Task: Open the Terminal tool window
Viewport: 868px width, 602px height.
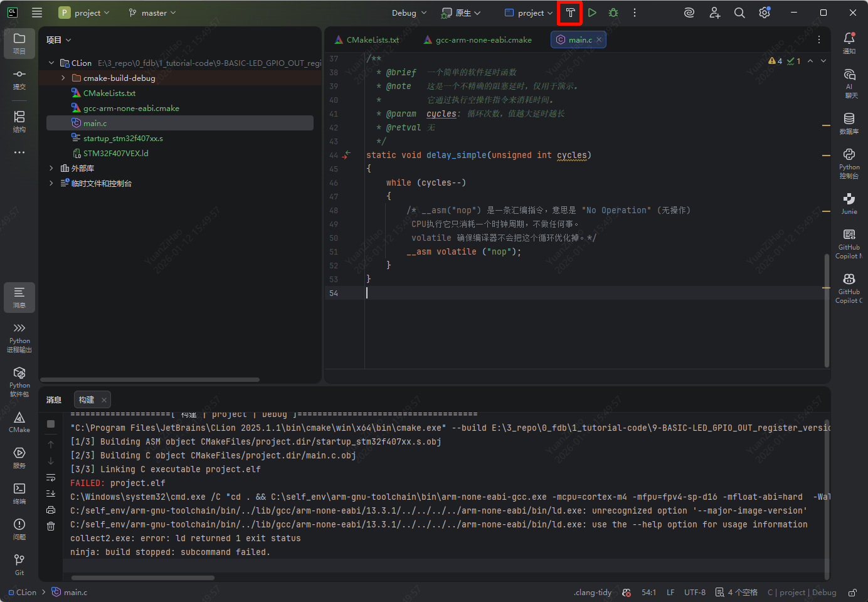Action: click(x=19, y=493)
